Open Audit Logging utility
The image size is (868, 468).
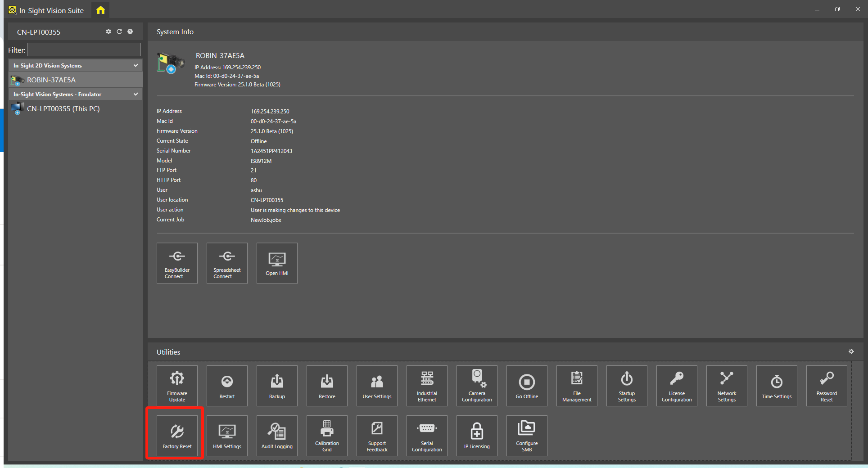277,436
